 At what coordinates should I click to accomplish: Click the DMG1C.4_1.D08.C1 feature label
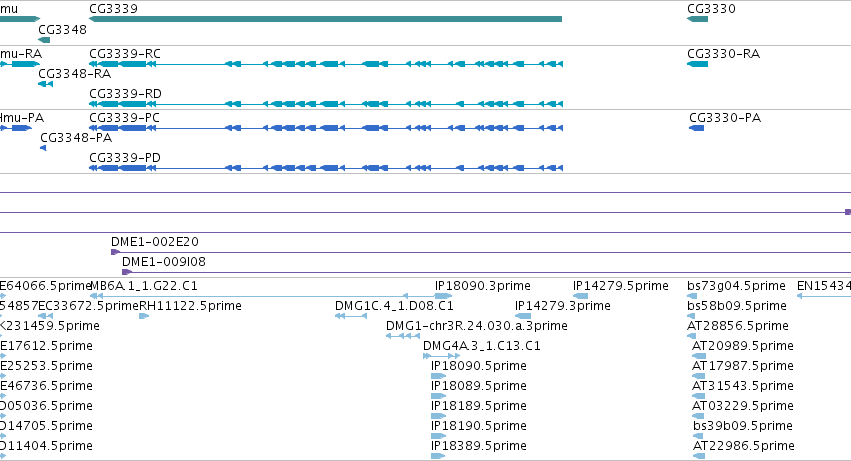point(394,306)
